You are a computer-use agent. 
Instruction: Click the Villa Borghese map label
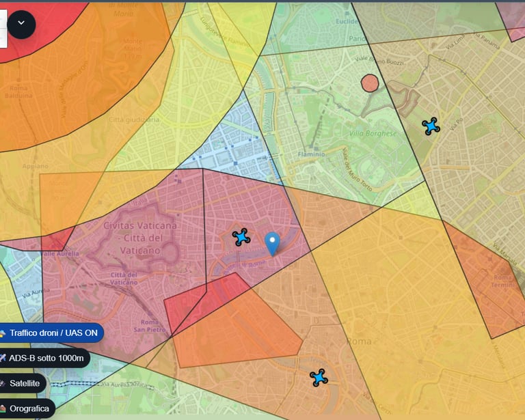point(373,133)
